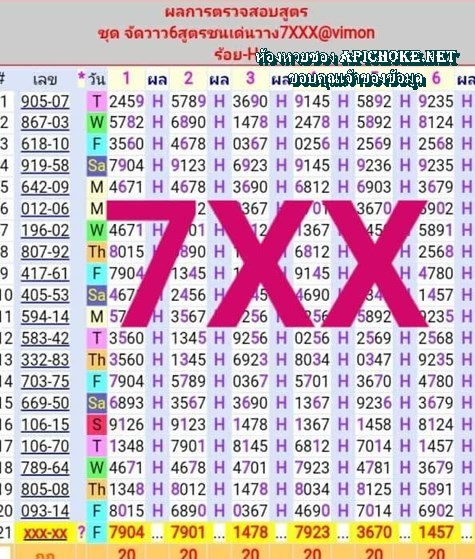
Task: Click the Th day cell for 807-92
Action: [97, 252]
